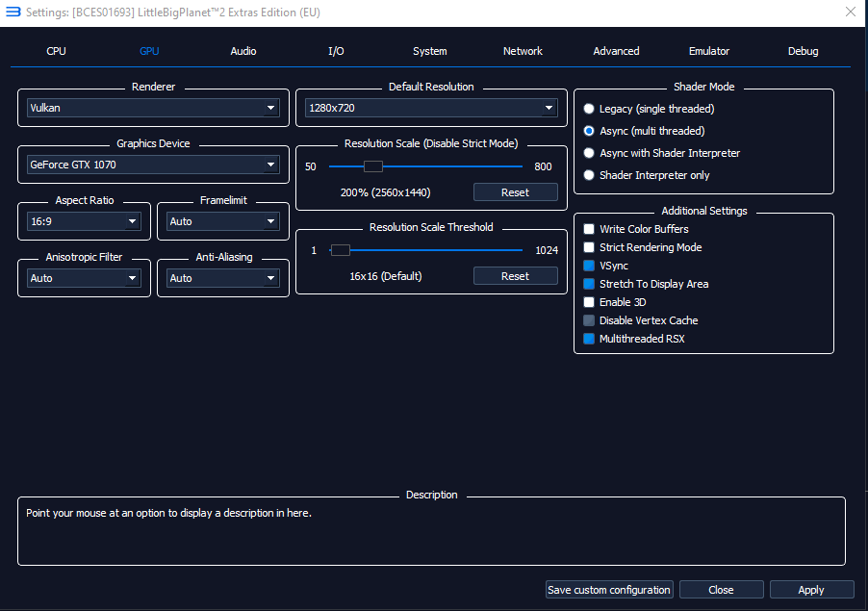Viewport: 868px width, 611px height.
Task: Expand the Anti-Aliasing dropdown
Action: (x=223, y=278)
